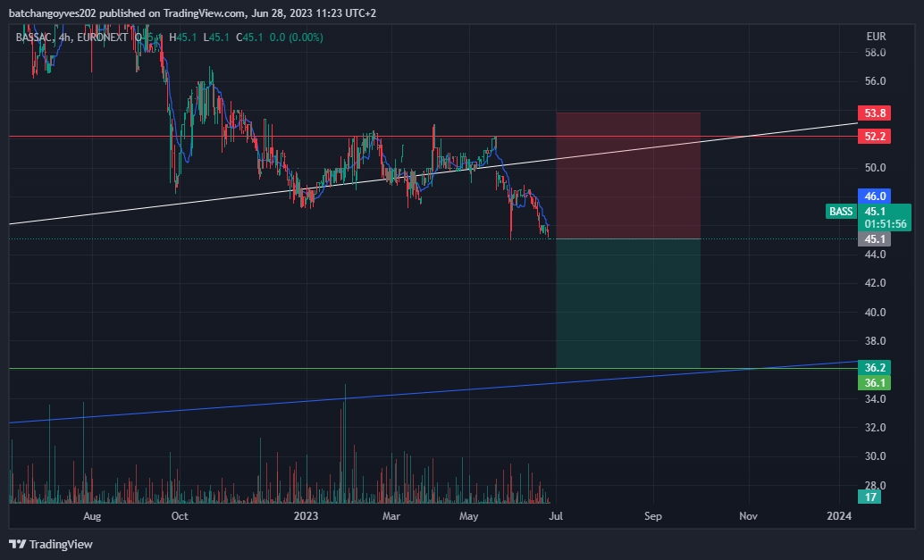The width and height of the screenshot is (924, 560).
Task: Click the EUR currency label on price axis
Action: click(x=876, y=37)
